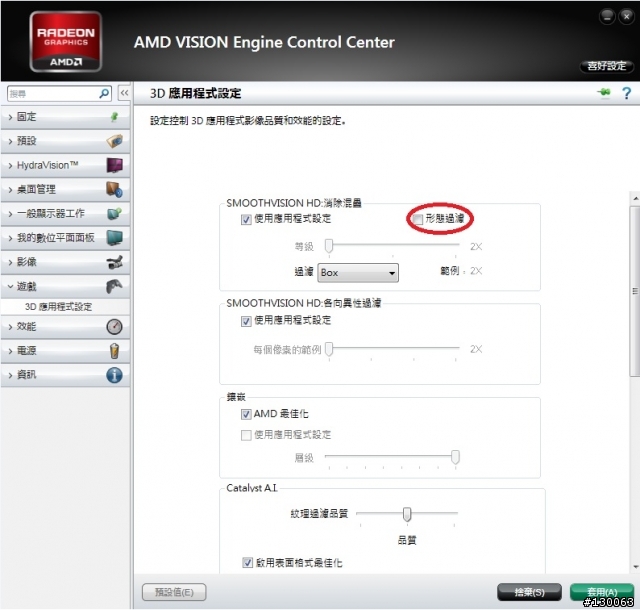
Task: Enable the 形態過濾 checkbox
Action: [417, 219]
